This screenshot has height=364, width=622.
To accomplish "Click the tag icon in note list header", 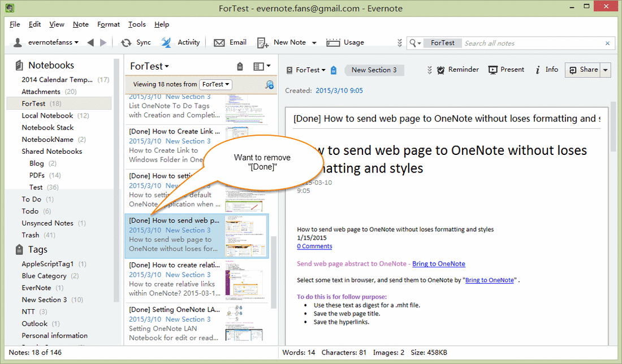I will [x=240, y=66].
